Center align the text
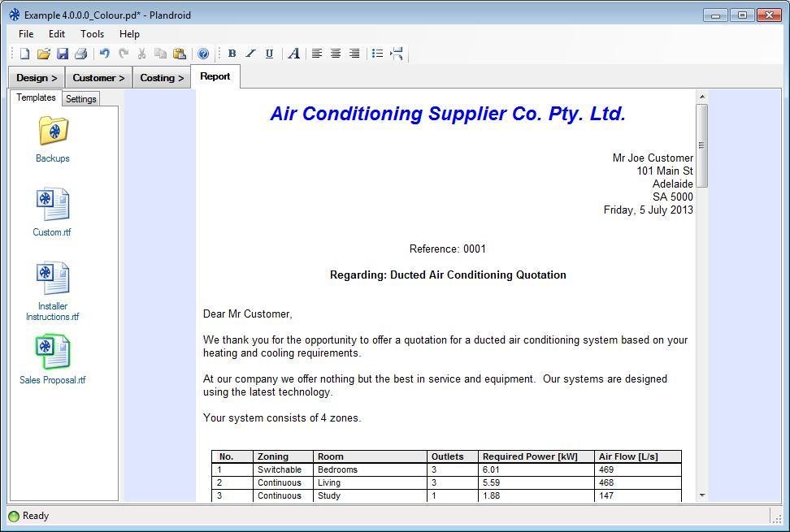This screenshot has height=532, width=790. pyautogui.click(x=336, y=54)
